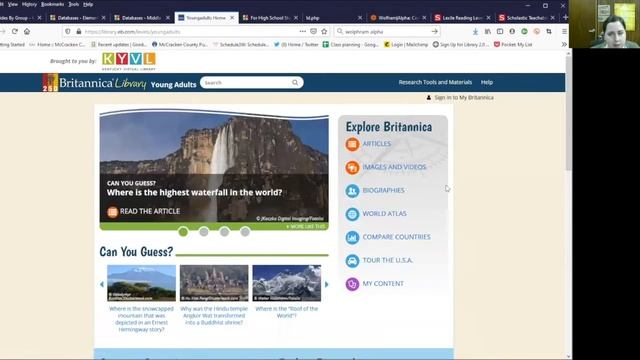Open the browser library icon

[488, 31]
